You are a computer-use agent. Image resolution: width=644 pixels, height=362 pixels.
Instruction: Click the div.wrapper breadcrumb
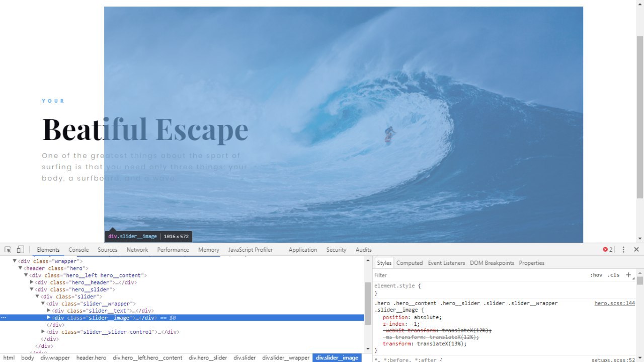(55, 358)
